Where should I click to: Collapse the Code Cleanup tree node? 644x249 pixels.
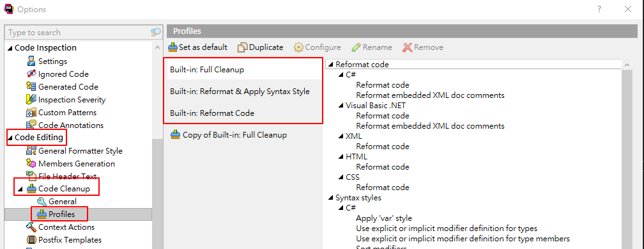(20, 189)
